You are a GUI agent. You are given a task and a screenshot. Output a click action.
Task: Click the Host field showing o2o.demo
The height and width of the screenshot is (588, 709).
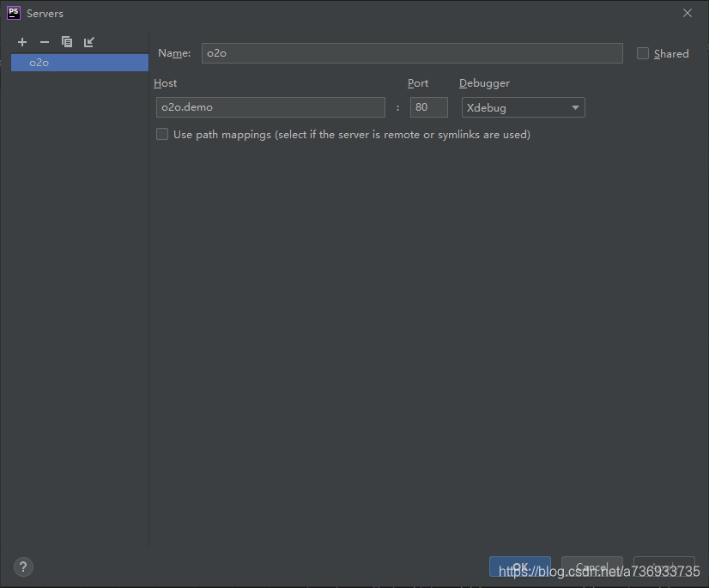[270, 107]
